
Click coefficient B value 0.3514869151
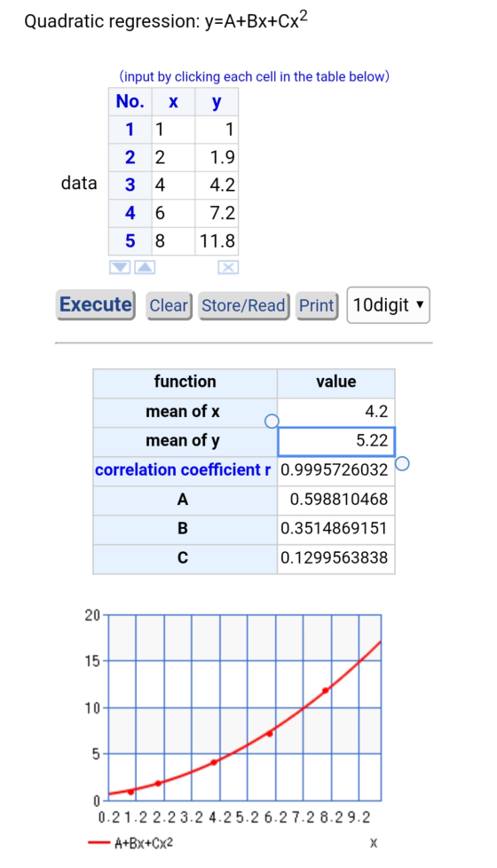pos(336,529)
